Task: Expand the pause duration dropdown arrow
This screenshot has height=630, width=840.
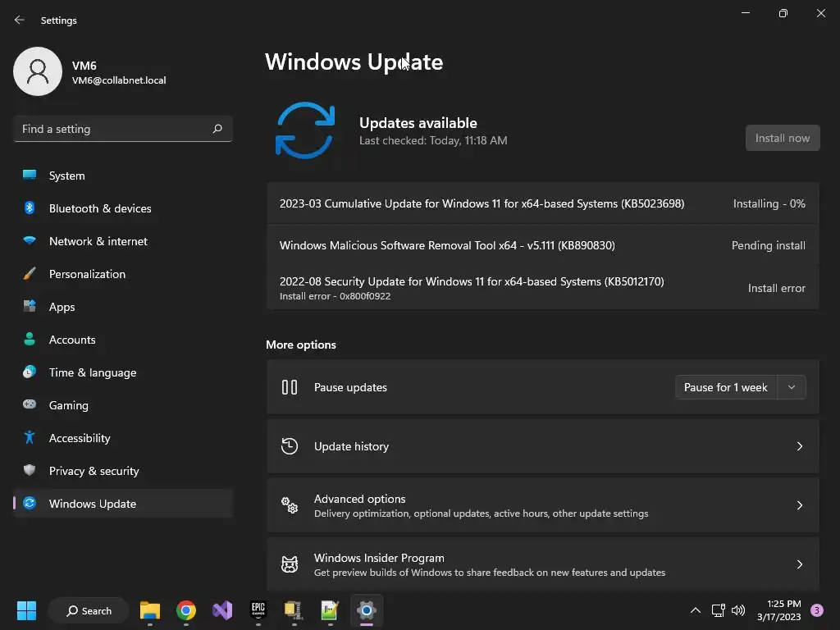Action: pos(792,387)
